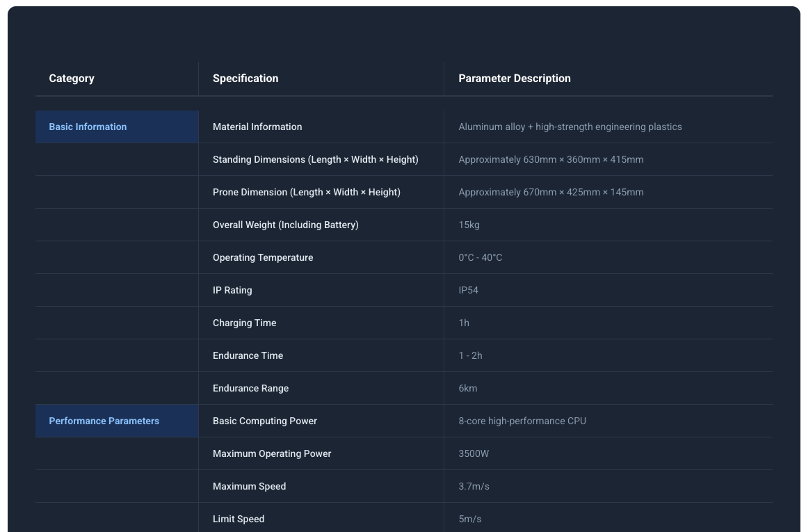Click the 15kg weight value
The image size is (806, 532).
pyautogui.click(x=469, y=225)
